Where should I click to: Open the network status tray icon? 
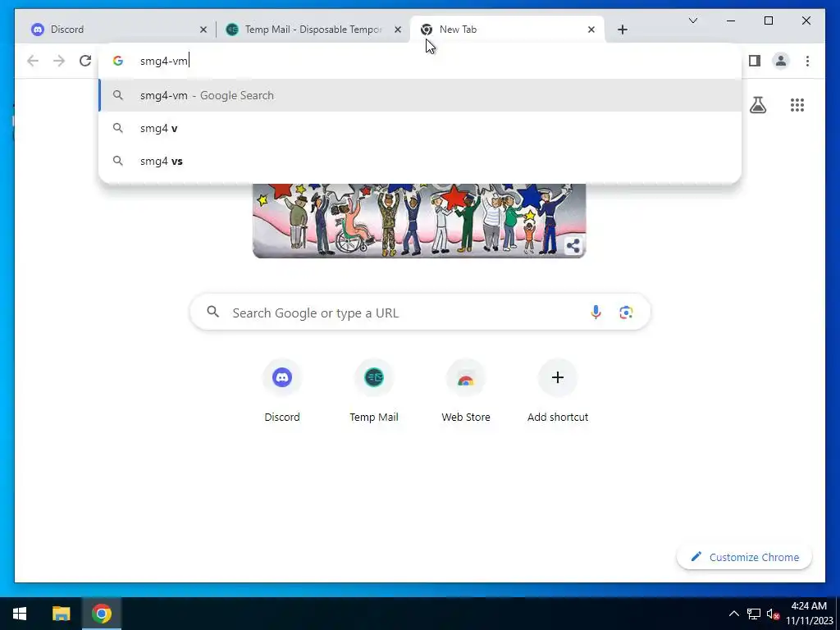coord(754,614)
